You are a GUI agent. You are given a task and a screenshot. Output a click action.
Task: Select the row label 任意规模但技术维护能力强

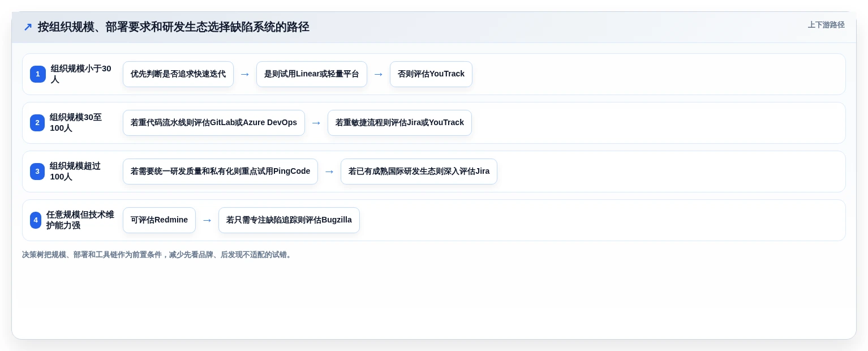coord(80,220)
